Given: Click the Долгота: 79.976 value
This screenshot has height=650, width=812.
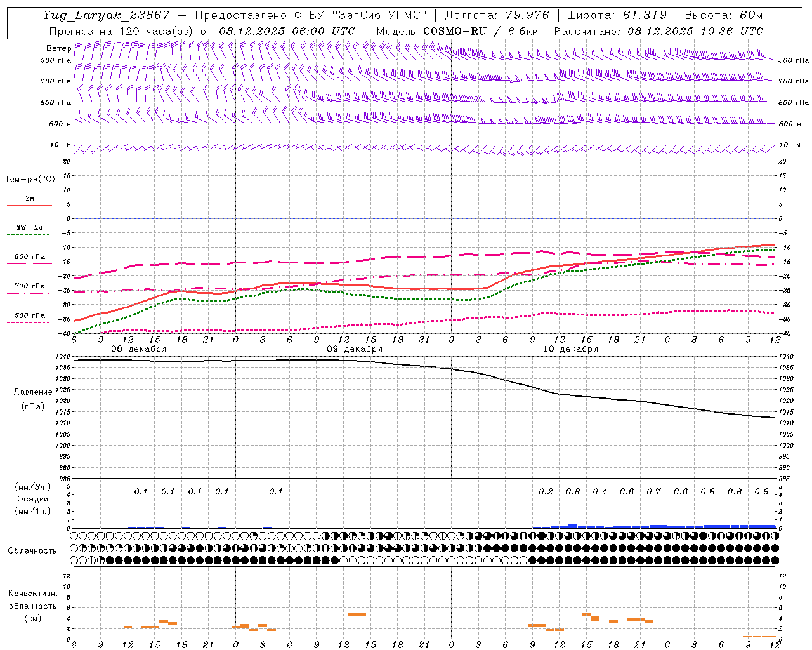Looking at the screenshot, I should (x=497, y=15).
